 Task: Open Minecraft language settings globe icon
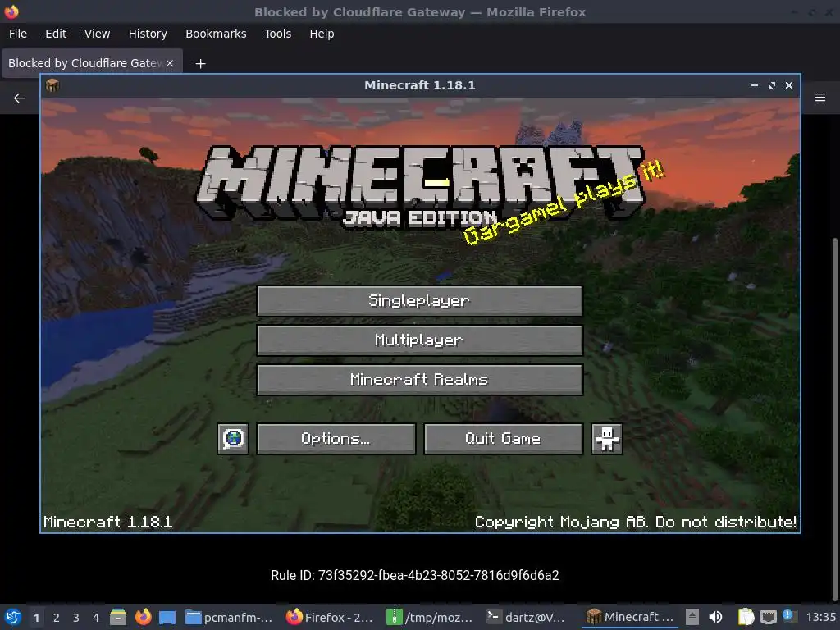pyautogui.click(x=233, y=439)
